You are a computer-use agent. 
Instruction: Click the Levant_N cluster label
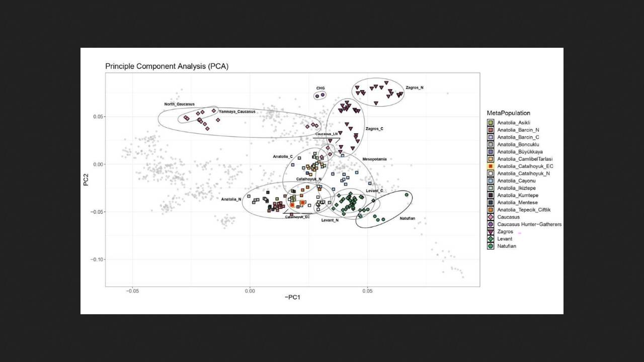pos(330,220)
